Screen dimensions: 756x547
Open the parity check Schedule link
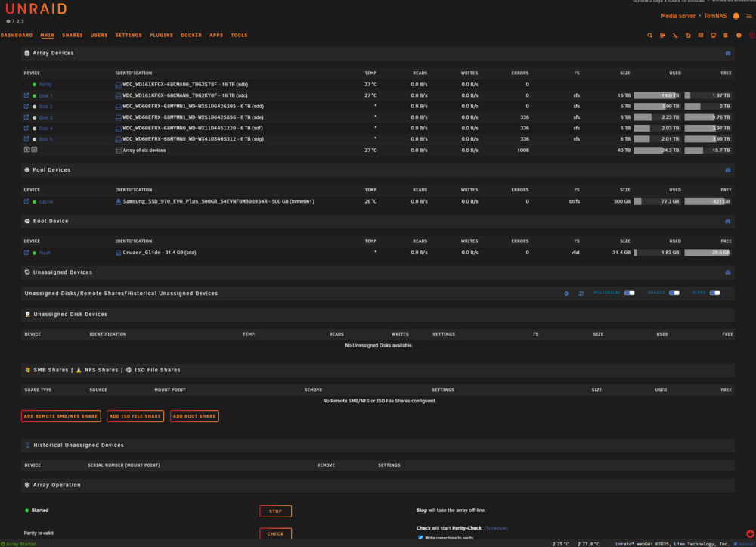[x=496, y=528]
